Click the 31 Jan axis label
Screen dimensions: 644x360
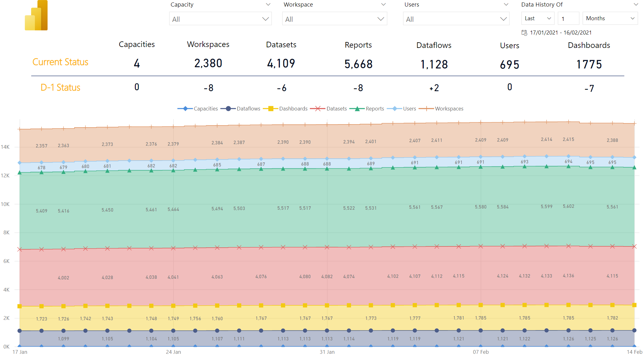click(327, 352)
